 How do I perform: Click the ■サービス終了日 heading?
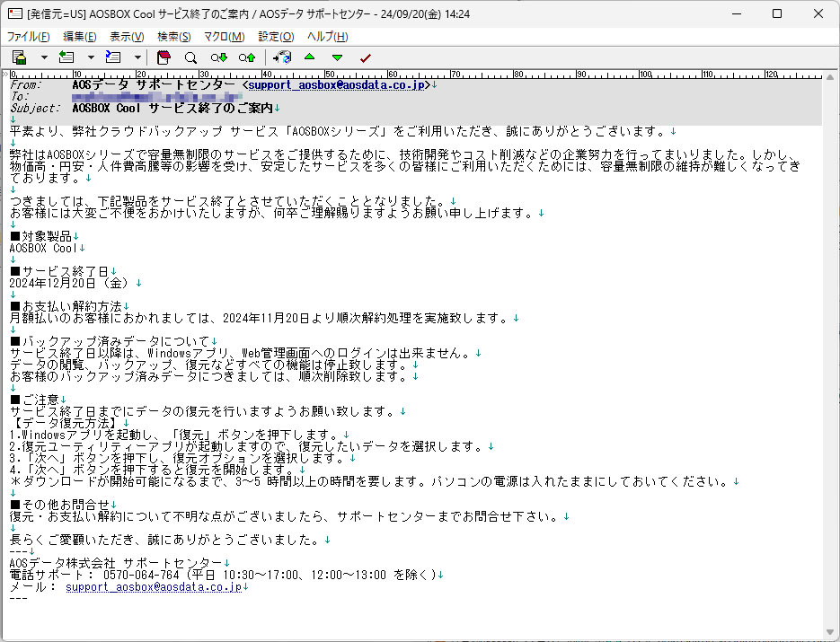[x=59, y=271]
